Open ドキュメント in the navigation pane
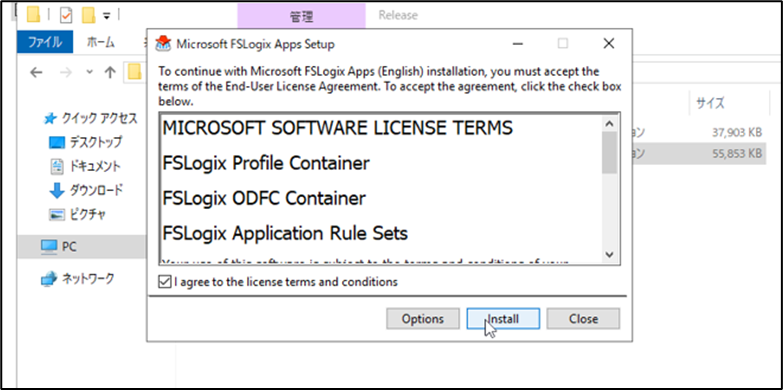Image resolution: width=783 pixels, height=390 pixels. coord(85,166)
